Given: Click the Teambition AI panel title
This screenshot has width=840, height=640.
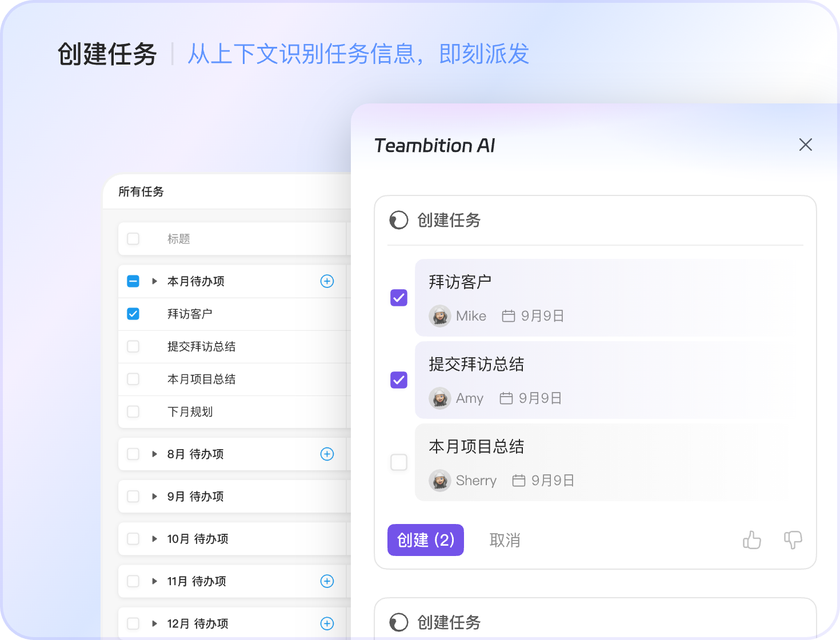Looking at the screenshot, I should [435, 146].
